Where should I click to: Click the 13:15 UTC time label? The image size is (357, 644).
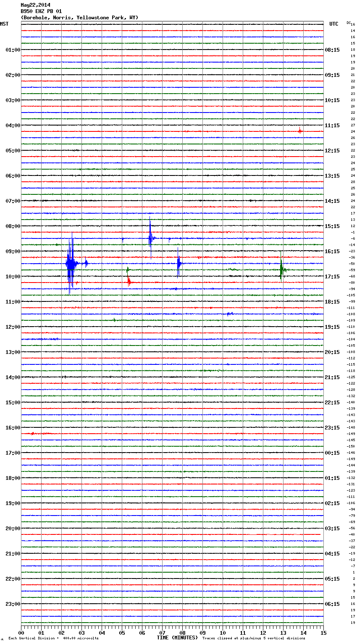click(332, 175)
